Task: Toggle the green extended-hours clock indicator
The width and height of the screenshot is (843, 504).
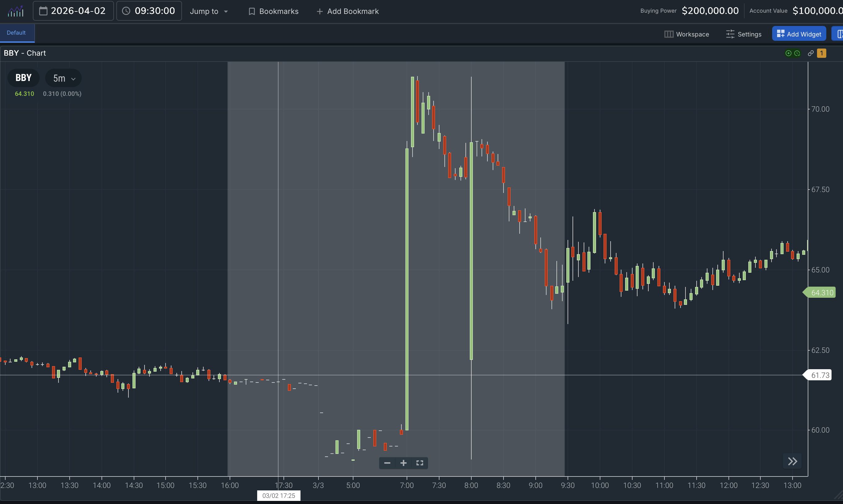Action: pos(797,53)
